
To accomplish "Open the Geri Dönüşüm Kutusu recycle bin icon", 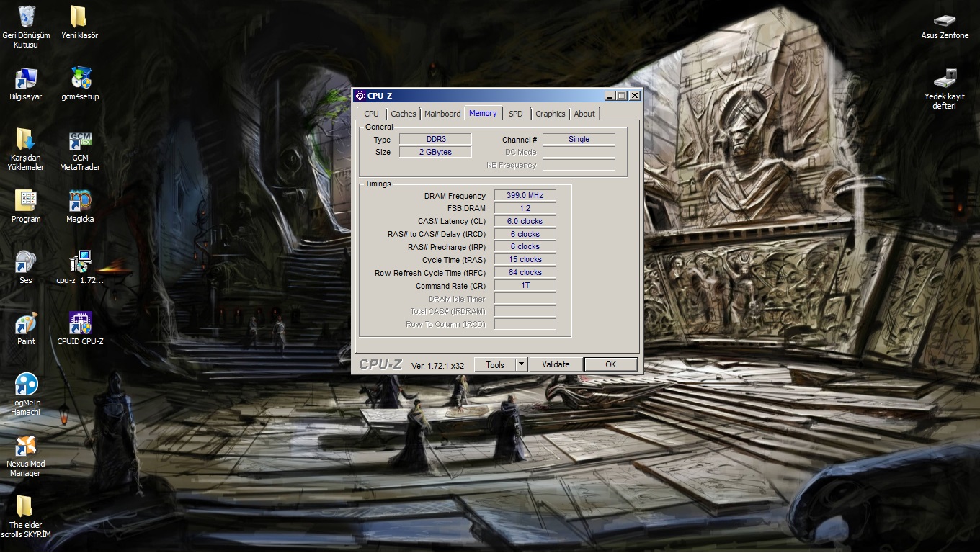I will (26, 17).
